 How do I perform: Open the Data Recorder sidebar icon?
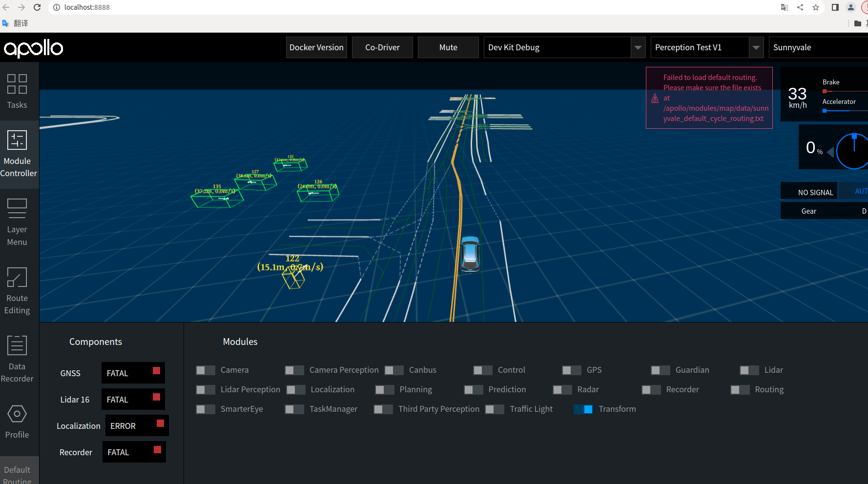coord(17,345)
